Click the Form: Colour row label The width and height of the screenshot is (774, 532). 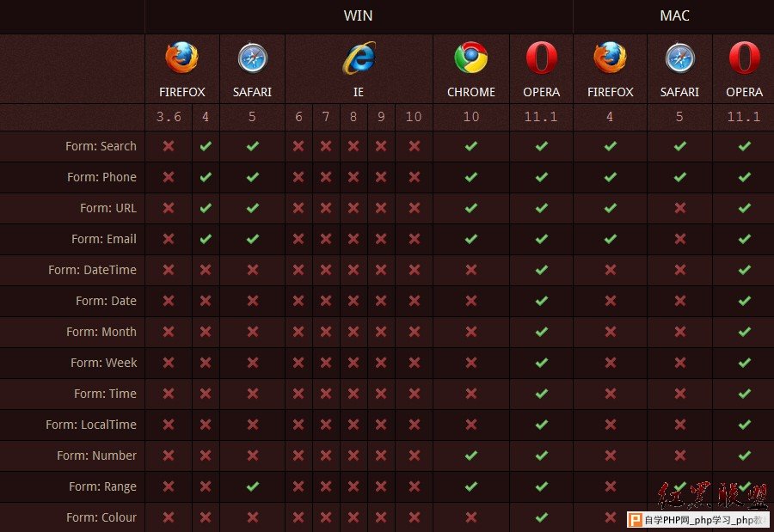point(101,517)
